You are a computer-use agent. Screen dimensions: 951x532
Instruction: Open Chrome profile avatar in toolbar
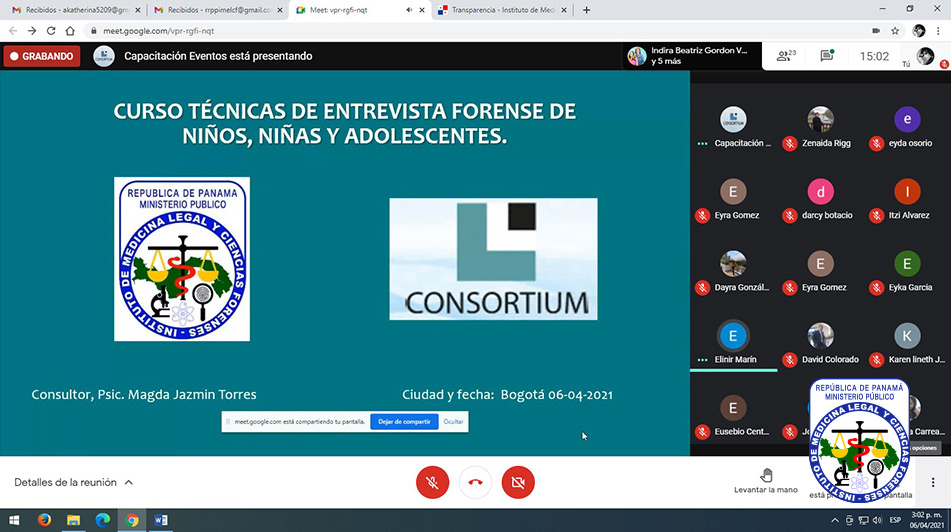point(919,30)
